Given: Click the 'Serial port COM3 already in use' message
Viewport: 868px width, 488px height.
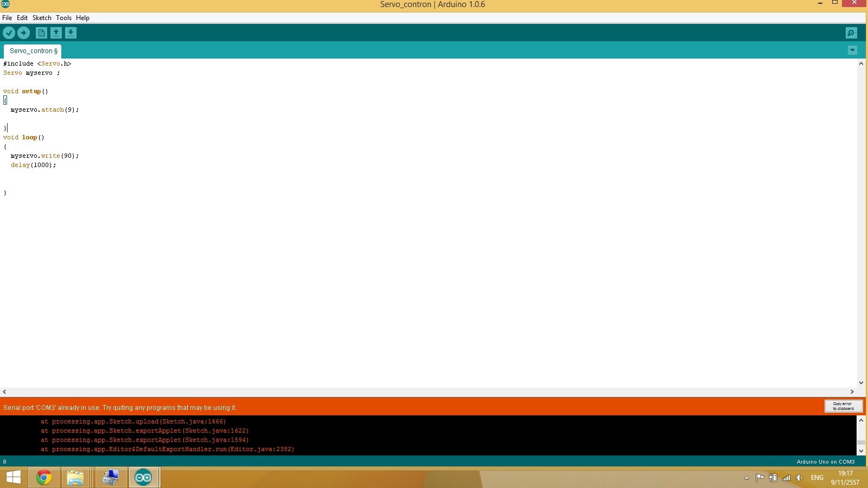Looking at the screenshot, I should 120,408.
